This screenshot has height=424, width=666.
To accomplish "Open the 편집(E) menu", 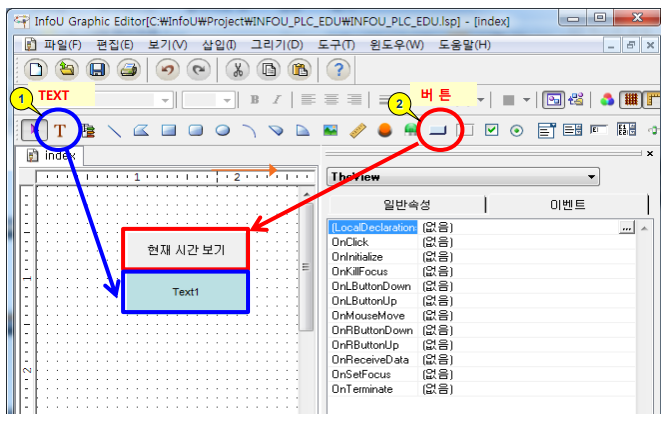I will 115,45.
